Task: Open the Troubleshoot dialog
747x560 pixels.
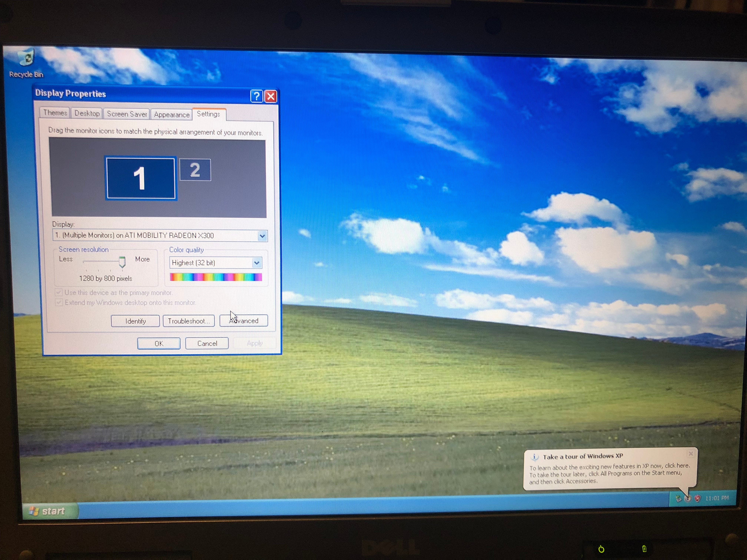Action: 189,321
